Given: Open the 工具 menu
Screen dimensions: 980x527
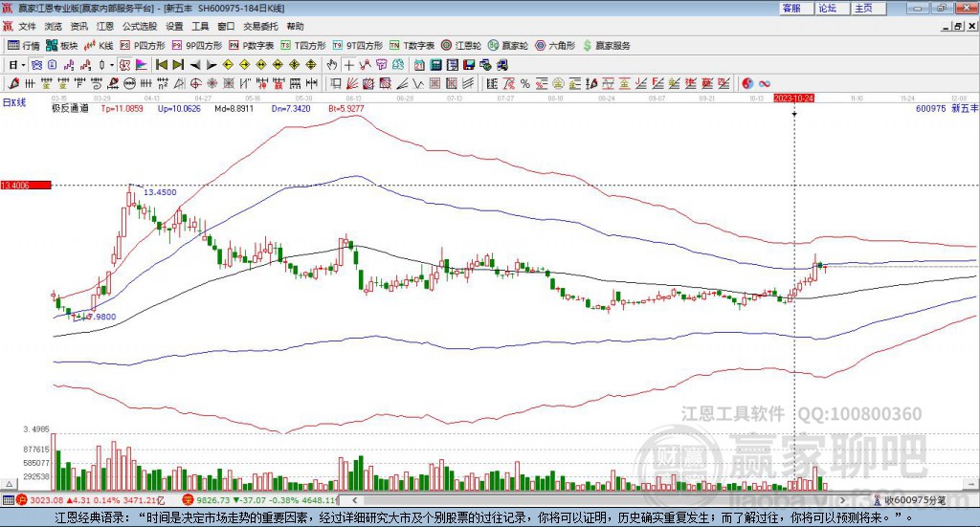Looking at the screenshot, I should point(200,26).
